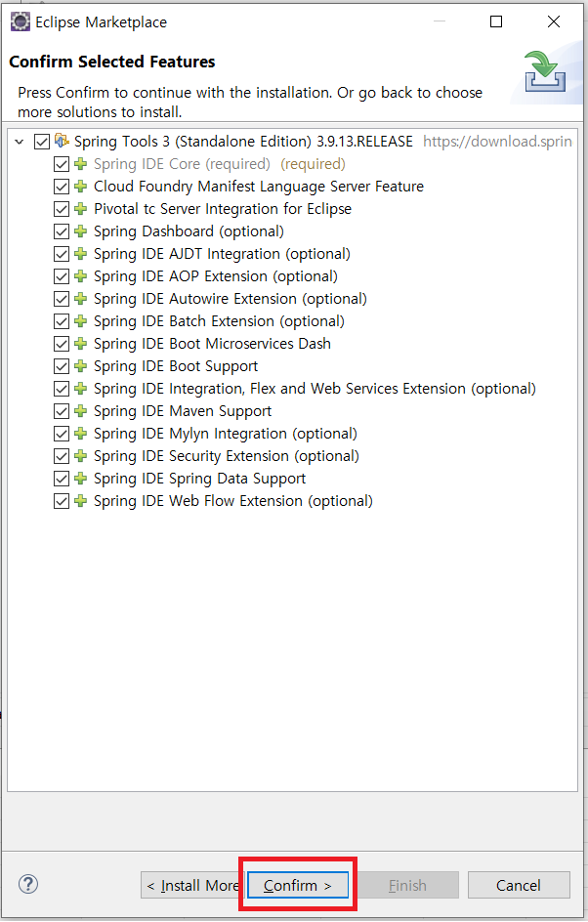Toggle Integration, Flex and Web Services checkbox
The width and height of the screenshot is (588, 922).
coord(62,389)
